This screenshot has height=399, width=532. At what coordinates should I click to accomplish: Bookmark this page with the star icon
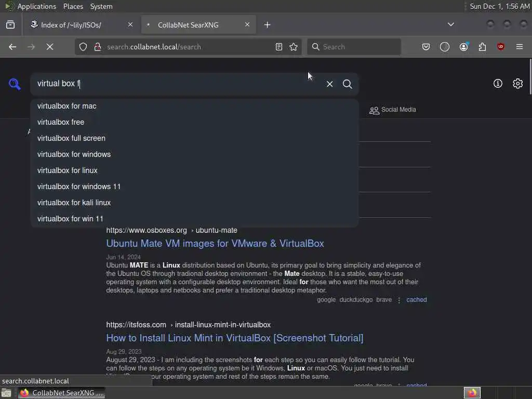(x=294, y=47)
